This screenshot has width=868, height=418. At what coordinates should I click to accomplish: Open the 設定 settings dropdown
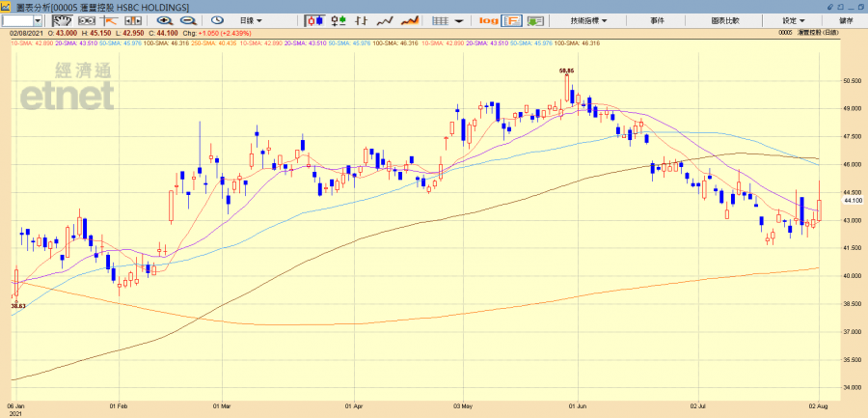[794, 20]
